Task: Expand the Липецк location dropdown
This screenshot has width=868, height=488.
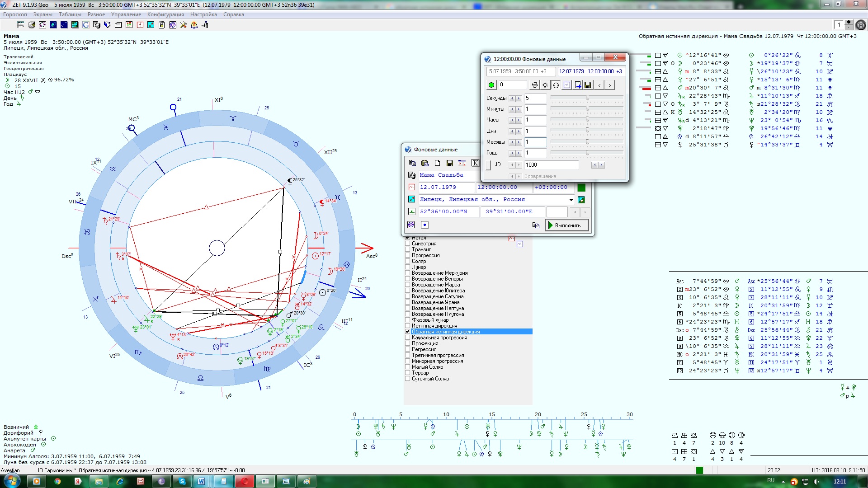Action: coord(571,200)
